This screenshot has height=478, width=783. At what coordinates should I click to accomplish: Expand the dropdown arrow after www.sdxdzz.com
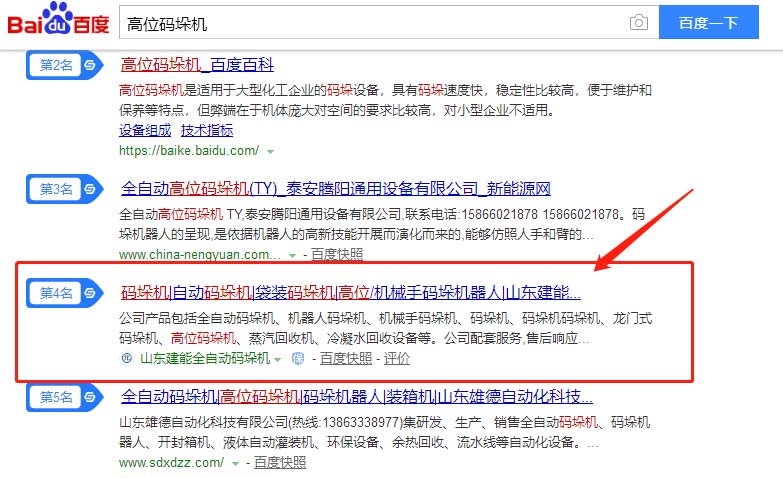click(235, 464)
